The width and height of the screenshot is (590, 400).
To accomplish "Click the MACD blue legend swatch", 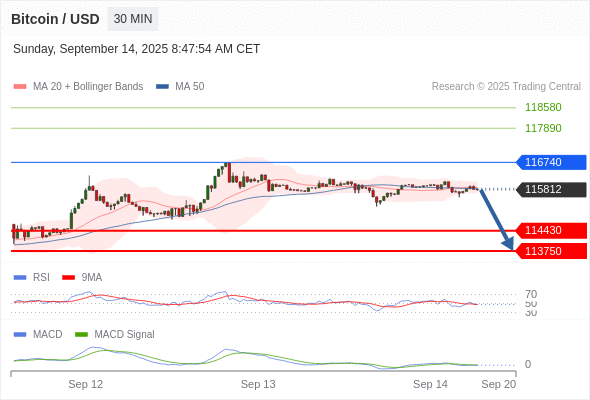I will (20, 335).
